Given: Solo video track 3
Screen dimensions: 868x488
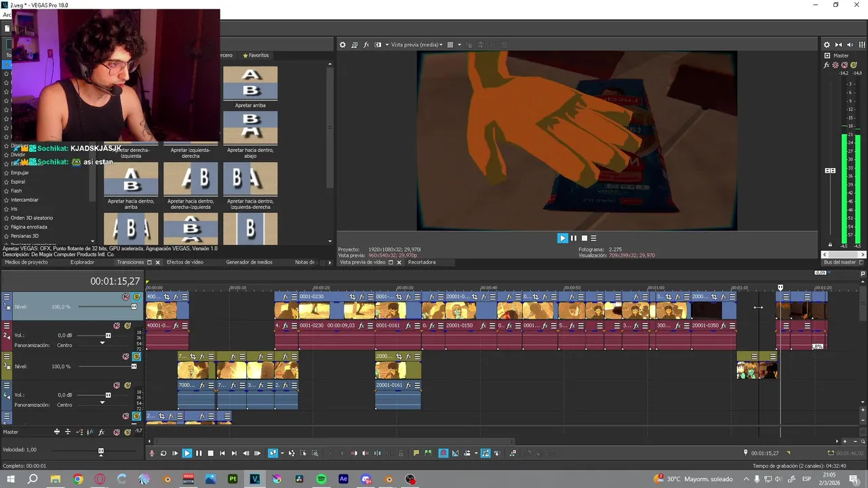Looking at the screenshot, I should tap(136, 357).
